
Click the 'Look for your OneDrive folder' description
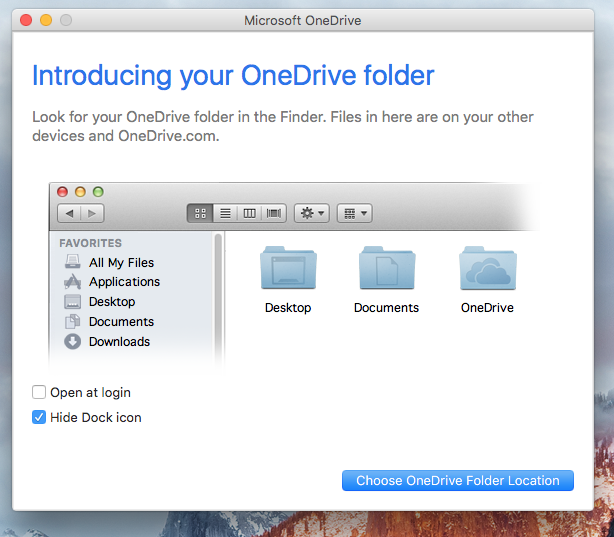click(x=283, y=126)
